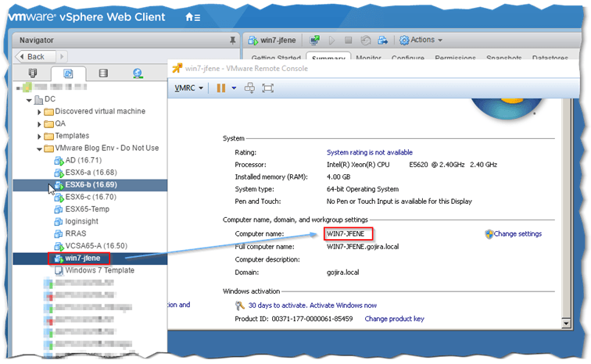Click the WIN7-JFENE.gojira.local full name

363,247
